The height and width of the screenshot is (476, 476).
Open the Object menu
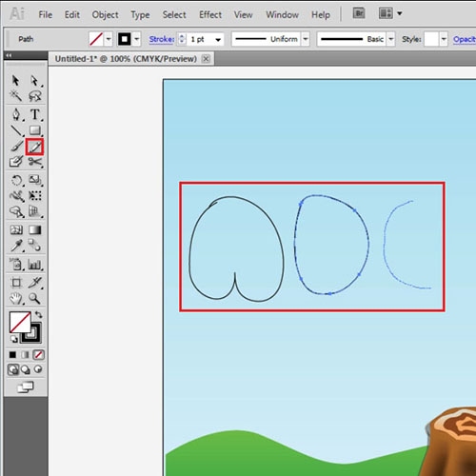click(x=105, y=14)
